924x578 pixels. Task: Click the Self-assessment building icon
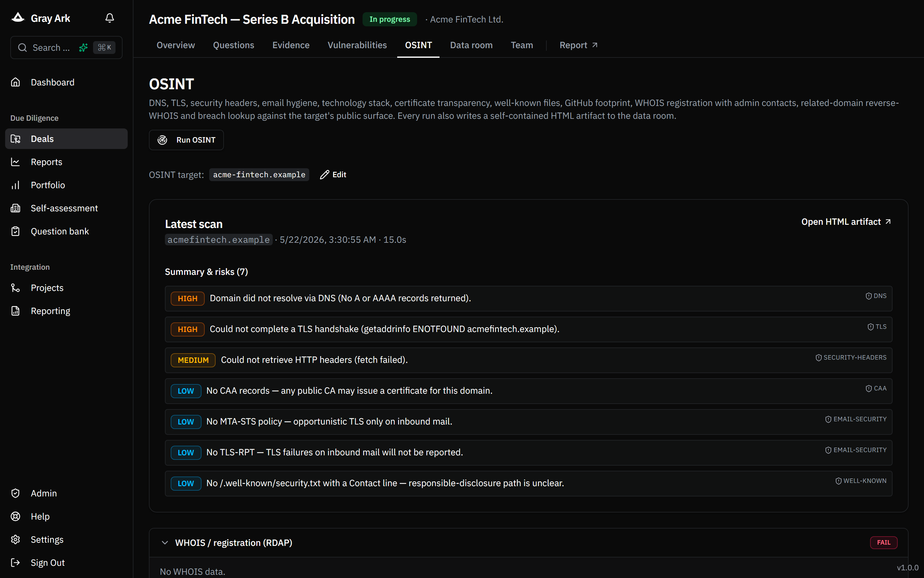(x=15, y=208)
